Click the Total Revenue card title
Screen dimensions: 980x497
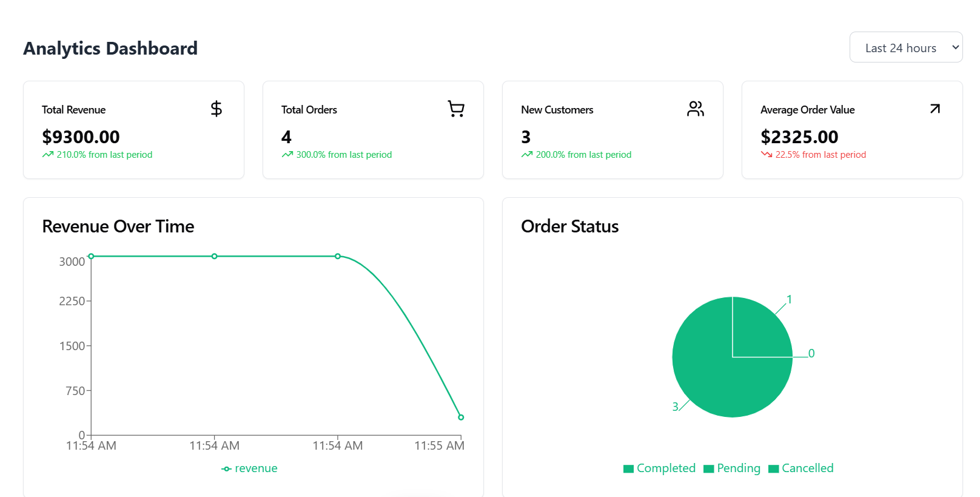pos(73,110)
